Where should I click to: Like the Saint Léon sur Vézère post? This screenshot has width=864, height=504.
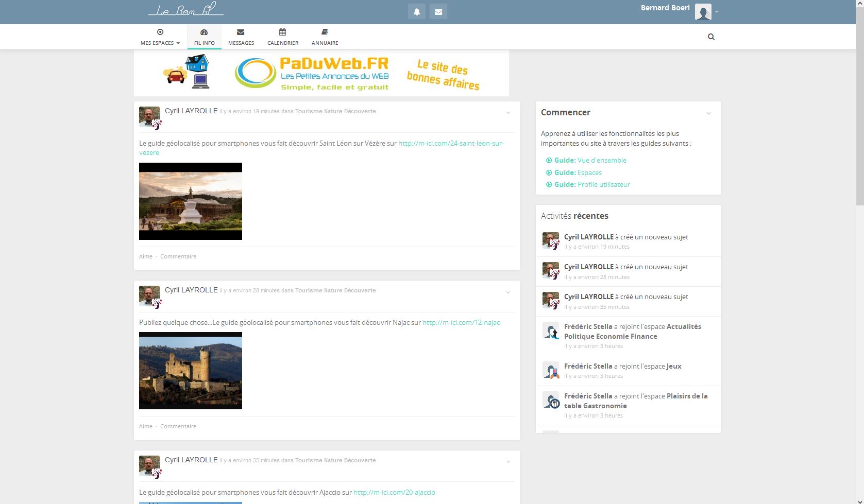[x=146, y=256]
